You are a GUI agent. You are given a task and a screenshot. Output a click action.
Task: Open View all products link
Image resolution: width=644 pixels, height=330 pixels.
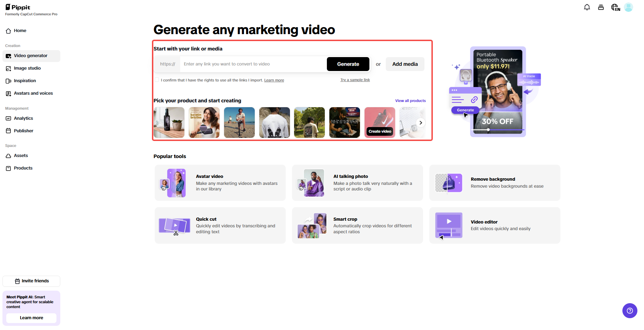coord(411,101)
